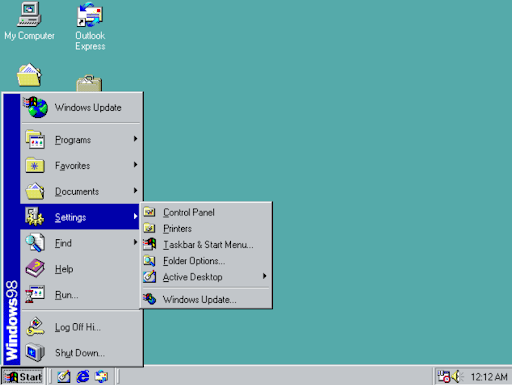Open Folder Options... from submenu
The width and height of the screenshot is (512, 385).
206,261
